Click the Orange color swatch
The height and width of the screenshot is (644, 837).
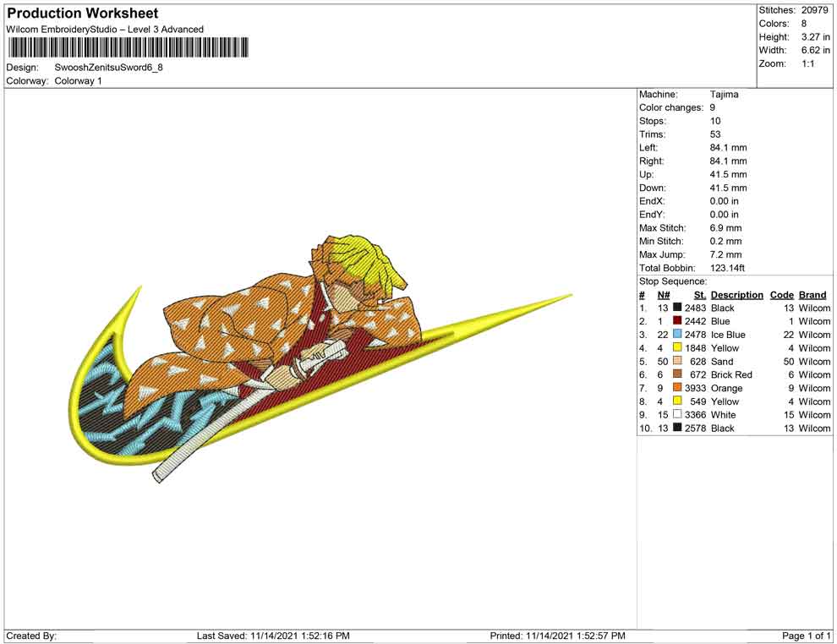coord(677,387)
